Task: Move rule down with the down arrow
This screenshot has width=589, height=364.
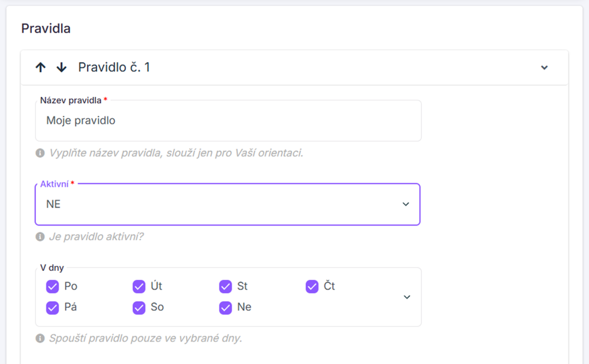Action: click(x=61, y=68)
